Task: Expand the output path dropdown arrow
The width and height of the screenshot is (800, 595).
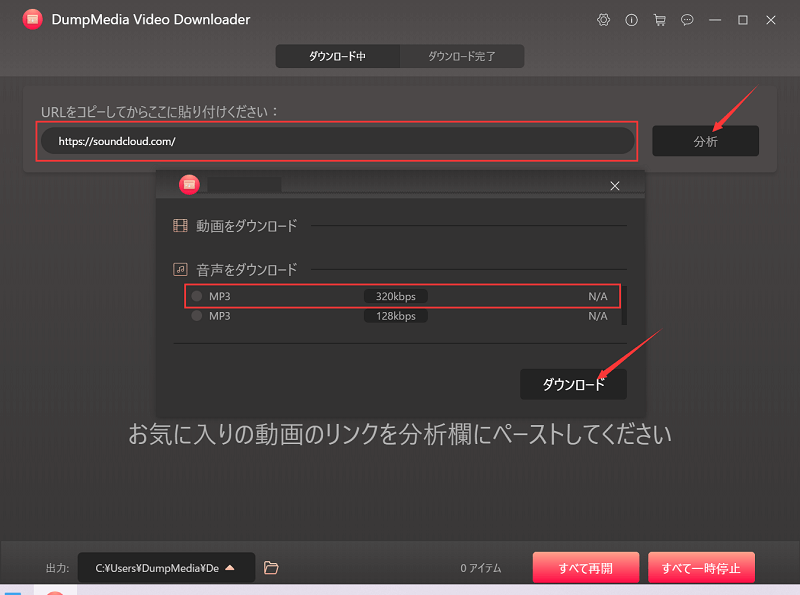Action: [x=230, y=567]
